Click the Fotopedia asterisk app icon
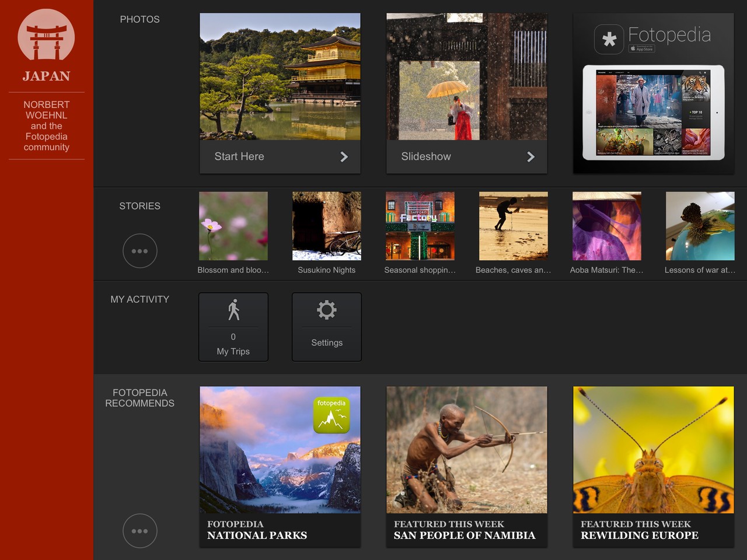Image resolution: width=747 pixels, height=560 pixels. pos(609,39)
